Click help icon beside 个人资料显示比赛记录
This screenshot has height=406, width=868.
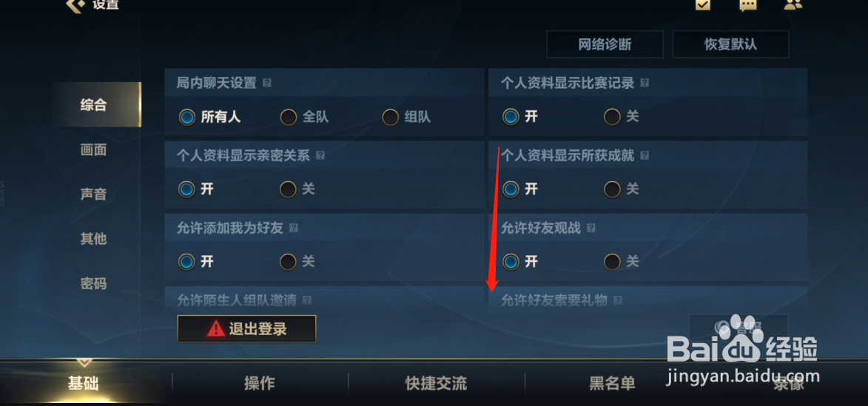click(x=645, y=83)
